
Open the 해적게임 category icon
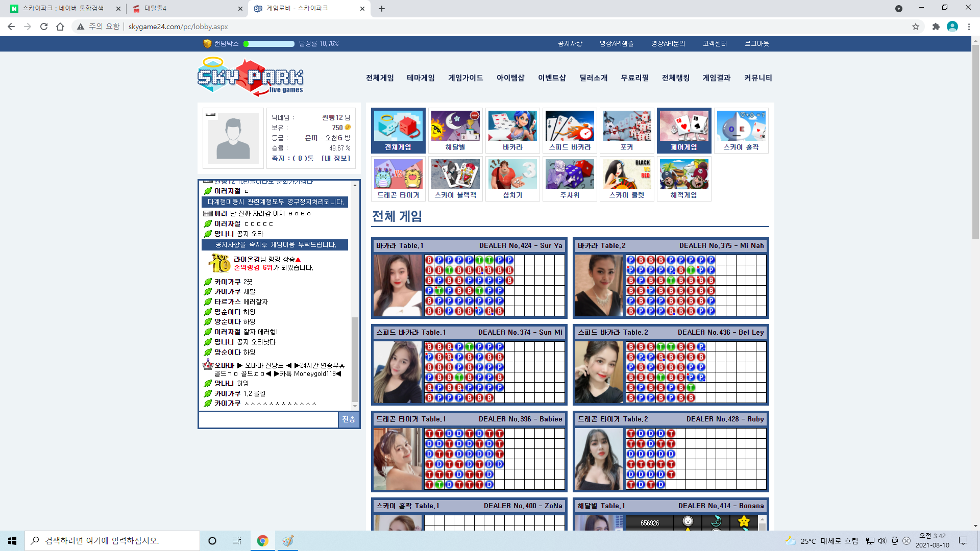(x=684, y=179)
